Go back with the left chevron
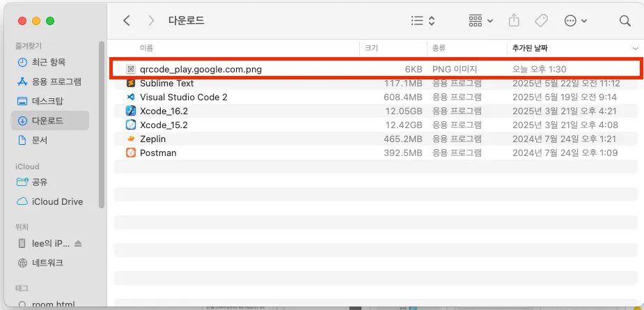 [x=127, y=21]
